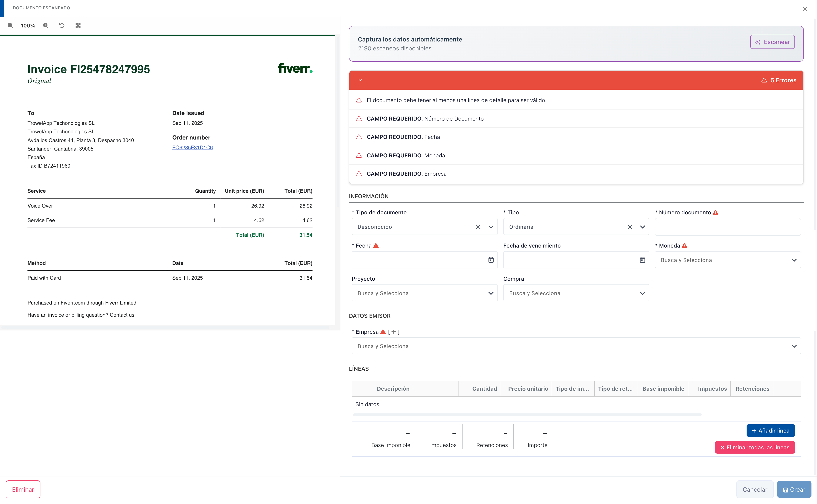Clear the Tipo de documento selection
This screenshot has width=817, height=504.
[478, 227]
